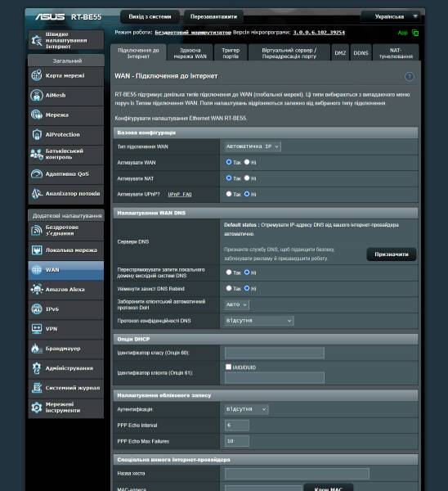Tick the IAID/DUID checkbox

[x=228, y=367]
